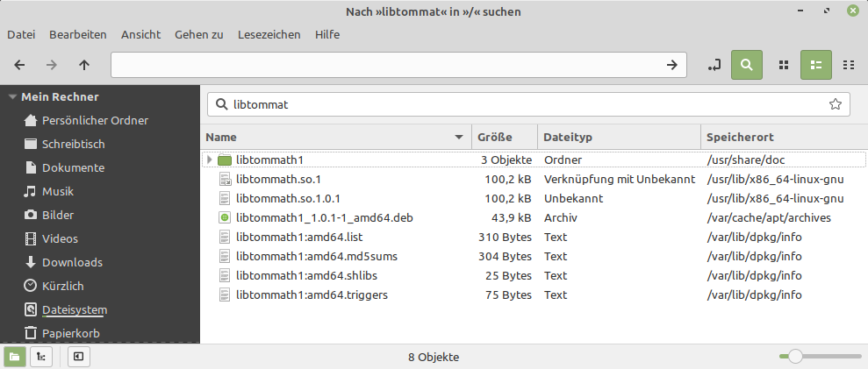Open the Ansicht menu

click(x=140, y=34)
